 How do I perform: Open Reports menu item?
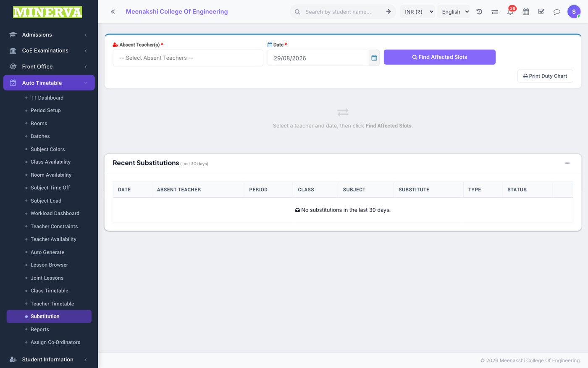tap(40, 329)
